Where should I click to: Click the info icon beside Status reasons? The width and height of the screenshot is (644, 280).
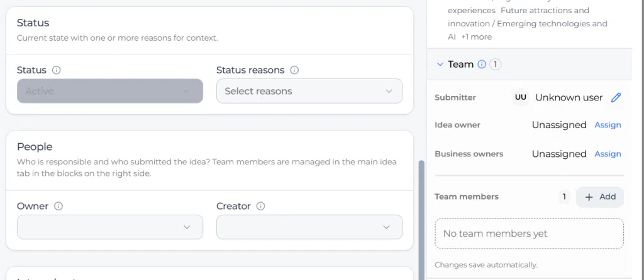tap(294, 70)
